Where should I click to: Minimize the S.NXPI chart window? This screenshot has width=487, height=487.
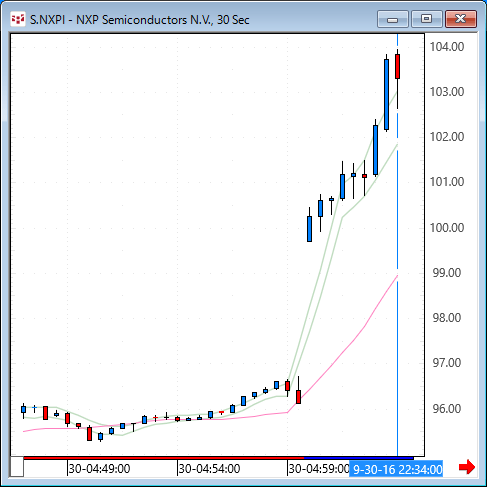click(393, 19)
